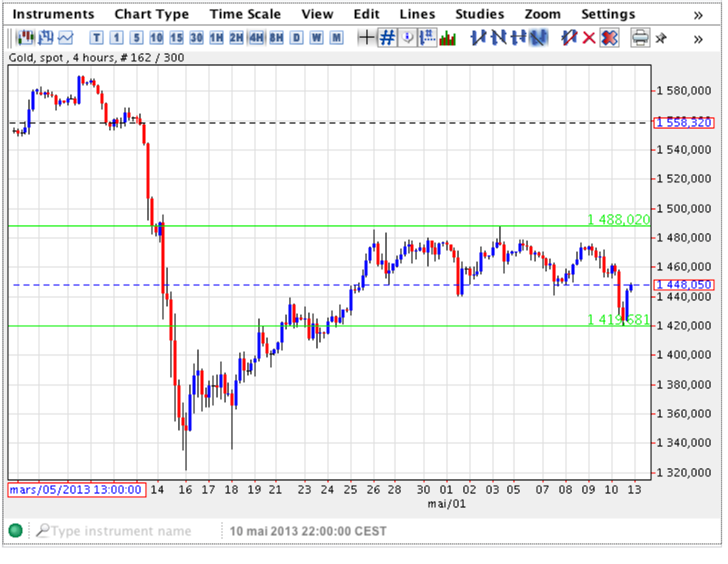Click the pin icon in the toolbar
This screenshot has height=564, width=728.
(661, 38)
